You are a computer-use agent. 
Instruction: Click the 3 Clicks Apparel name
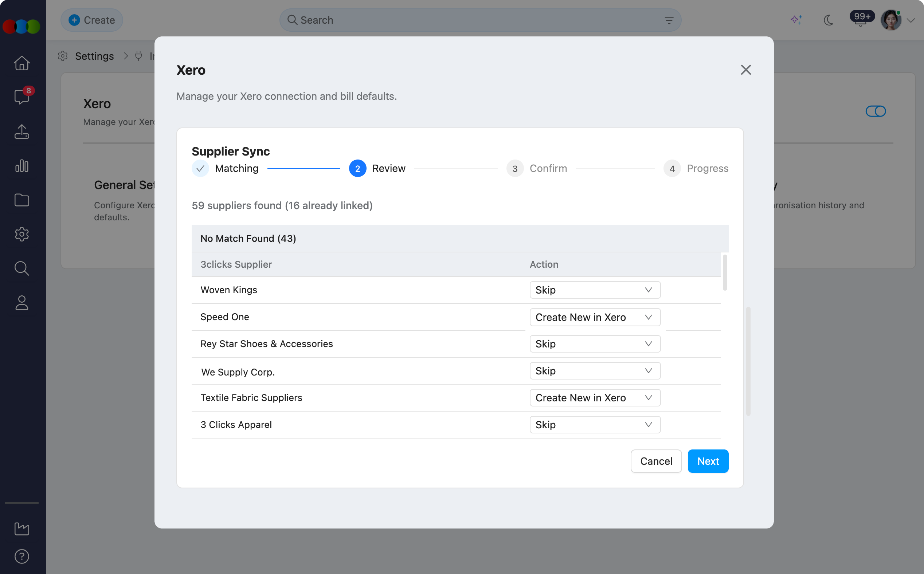point(236,425)
